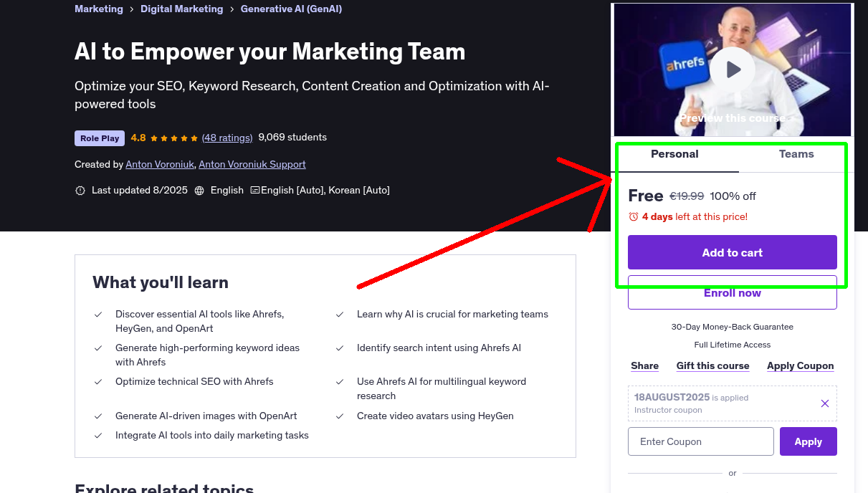Open the Marketing breadcrumb link
The width and height of the screenshot is (868, 493).
(x=99, y=9)
